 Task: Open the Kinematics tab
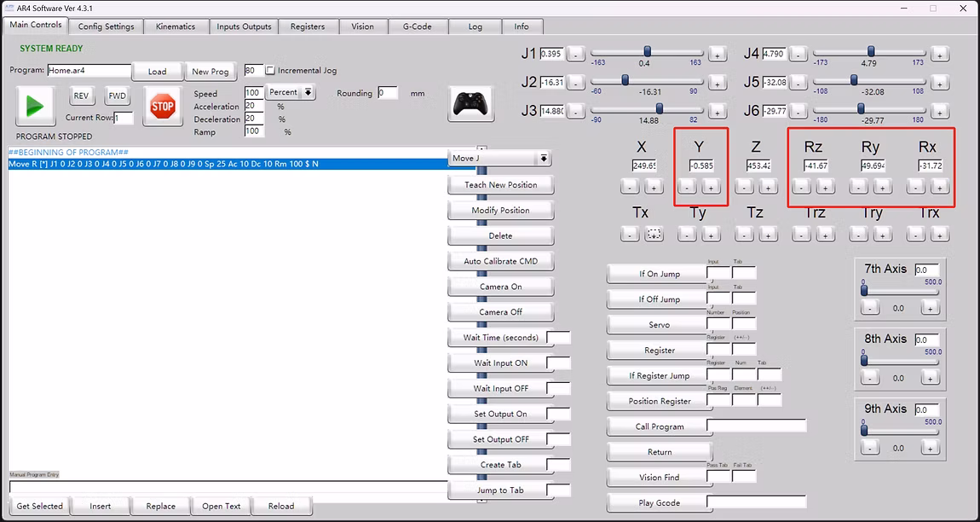pyautogui.click(x=175, y=26)
